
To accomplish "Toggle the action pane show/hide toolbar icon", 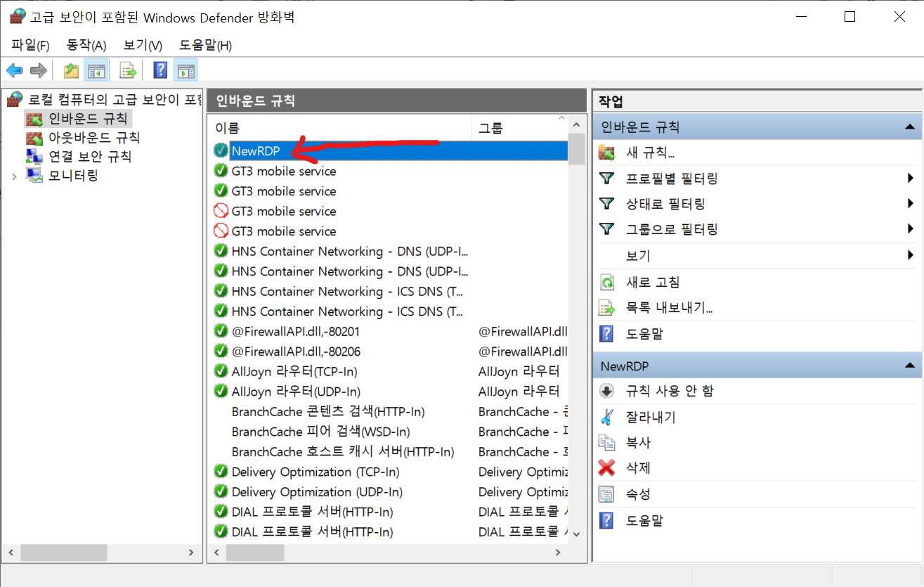I will point(186,70).
